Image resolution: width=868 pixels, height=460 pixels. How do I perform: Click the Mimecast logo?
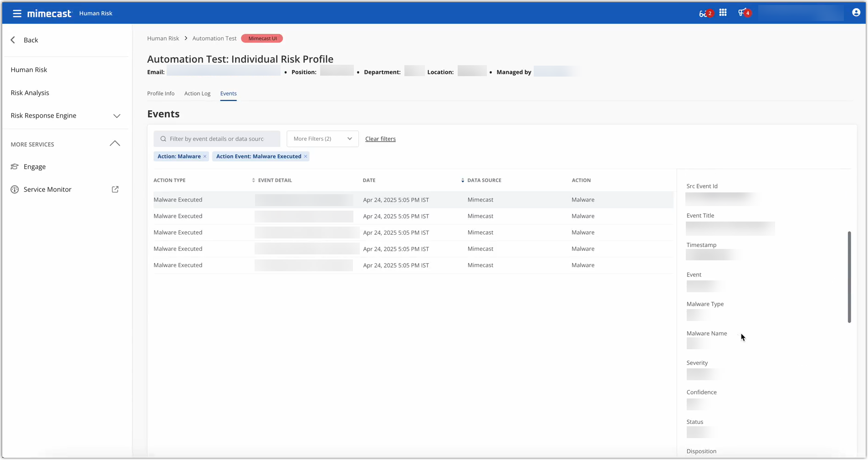point(49,14)
